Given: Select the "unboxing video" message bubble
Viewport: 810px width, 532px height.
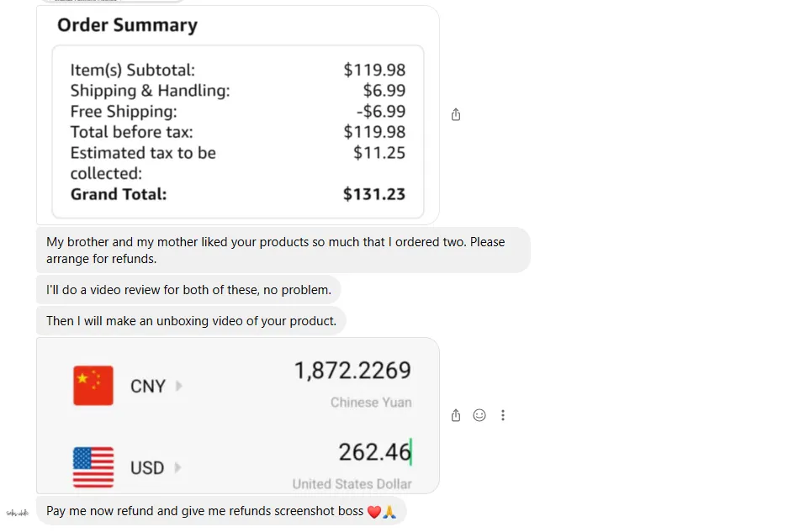Looking at the screenshot, I should 191,321.
